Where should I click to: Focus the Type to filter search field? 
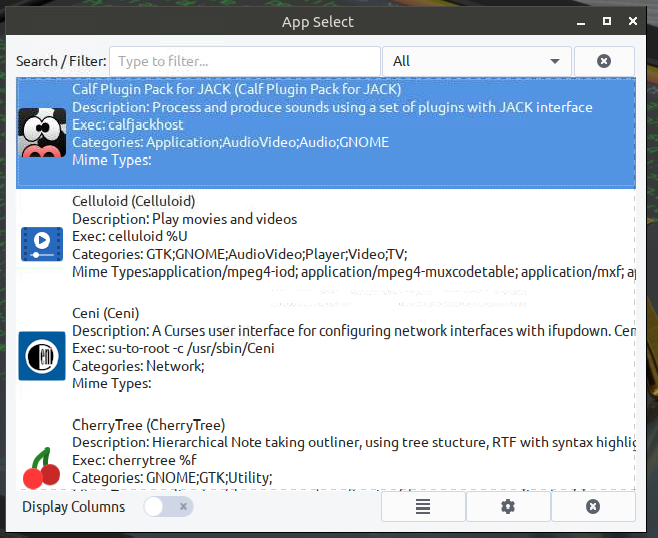(245, 61)
